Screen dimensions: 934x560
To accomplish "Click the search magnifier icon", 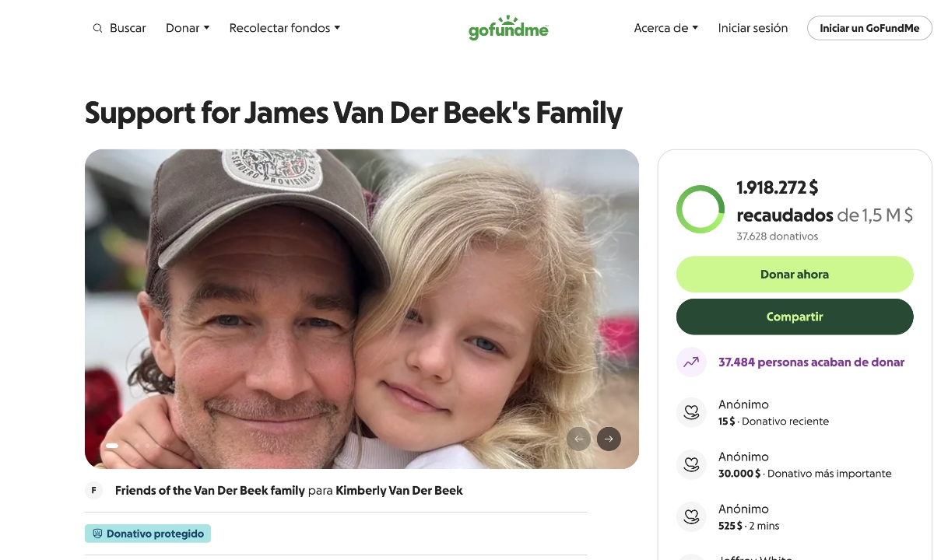I will point(97,28).
